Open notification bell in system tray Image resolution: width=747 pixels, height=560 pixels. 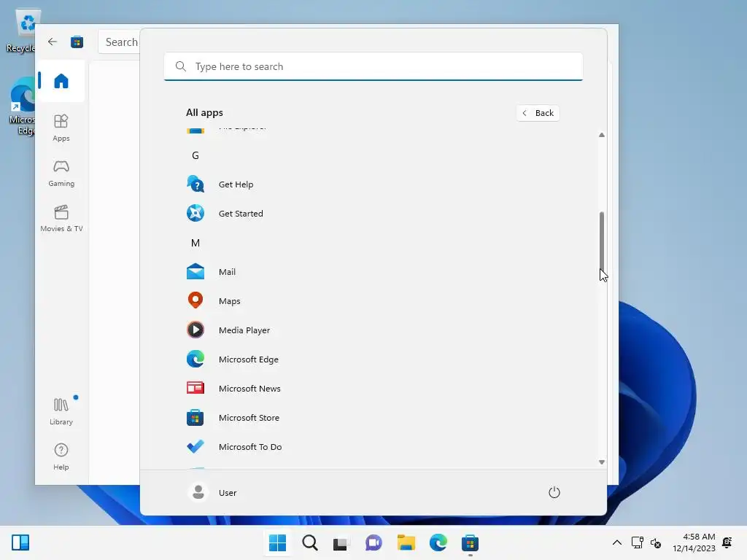[x=727, y=542]
